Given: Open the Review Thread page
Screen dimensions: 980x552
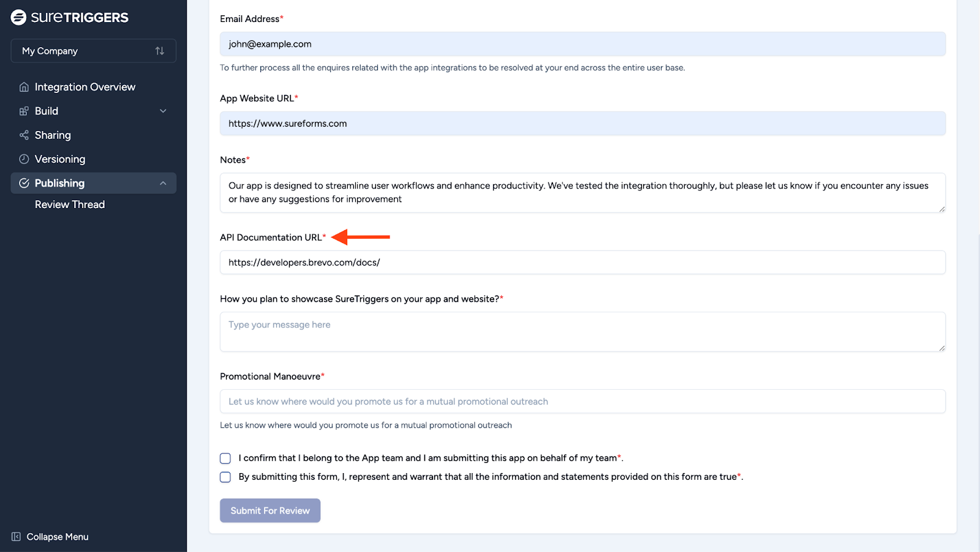Looking at the screenshot, I should pos(69,204).
